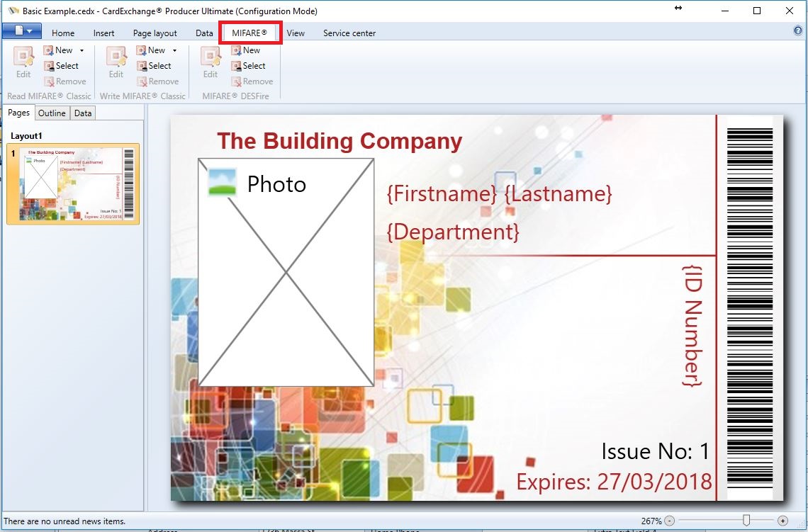Open the Help icon on the ribbon

tap(798, 31)
